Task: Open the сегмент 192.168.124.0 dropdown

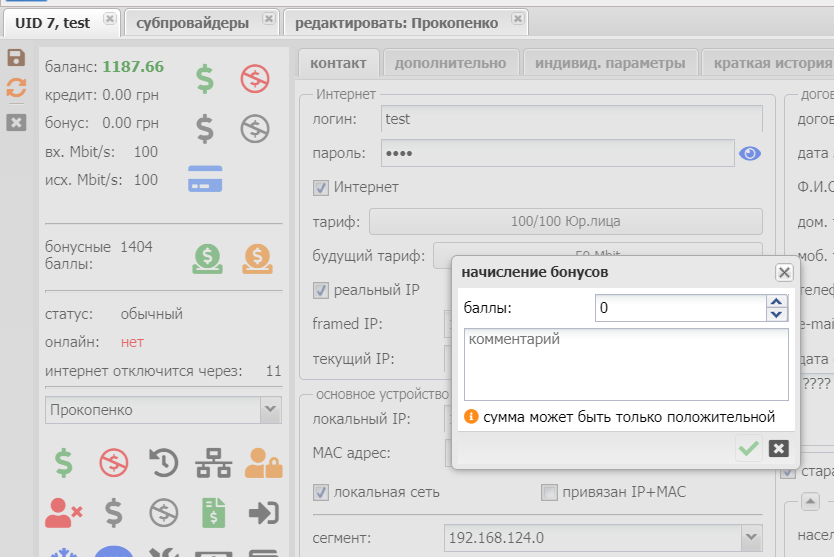Action: pos(752,538)
